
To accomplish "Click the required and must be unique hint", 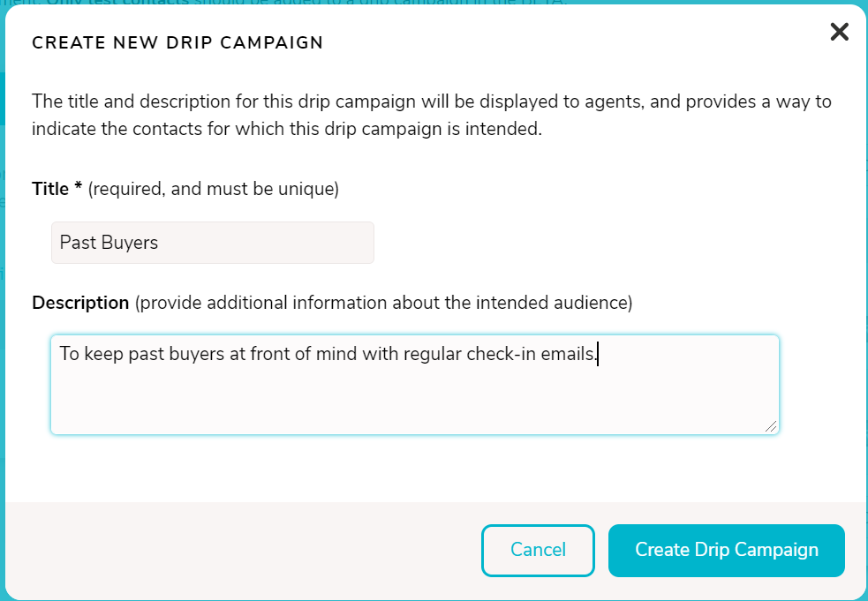I will (213, 189).
